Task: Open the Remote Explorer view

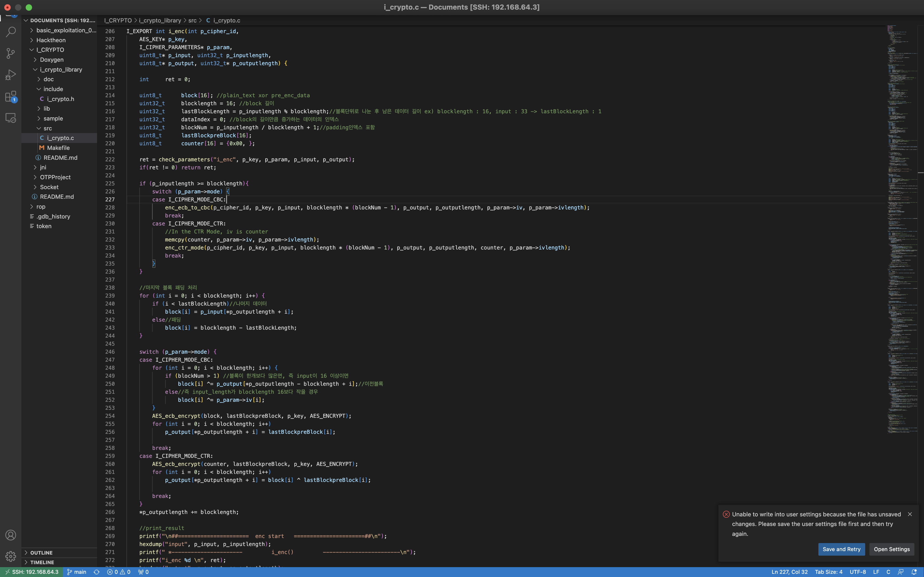Action: tap(11, 118)
